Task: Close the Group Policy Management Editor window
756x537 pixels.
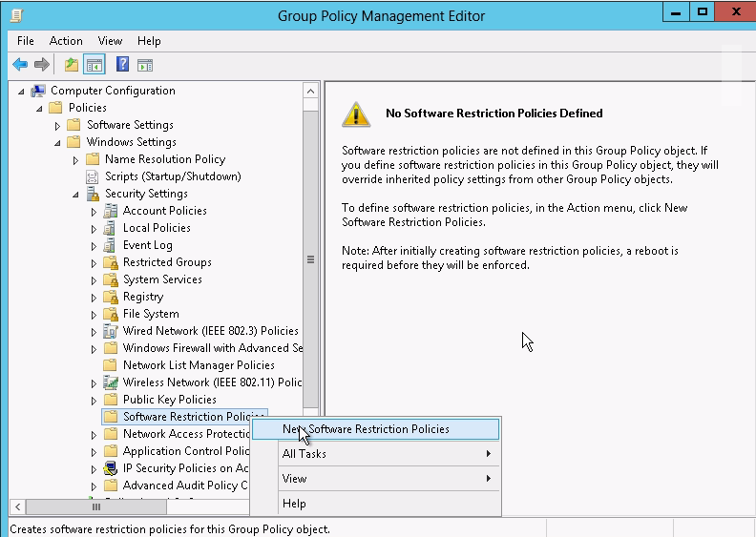Action: point(736,12)
